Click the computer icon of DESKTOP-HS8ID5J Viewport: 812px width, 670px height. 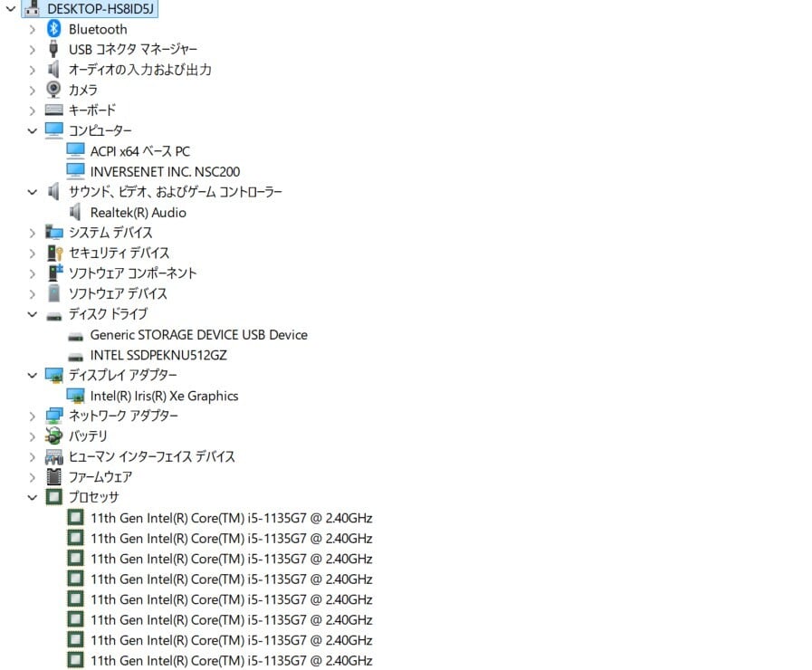(32, 9)
